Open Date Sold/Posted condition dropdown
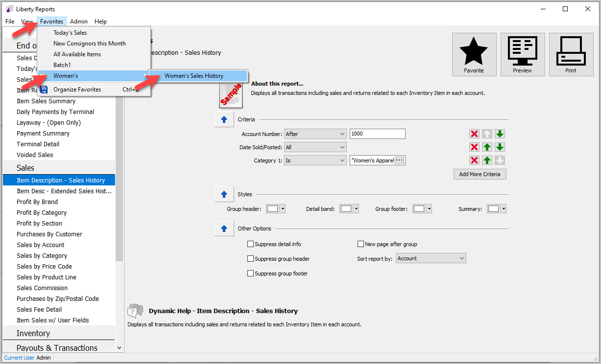Screen dimensions: 601x364 (315, 147)
